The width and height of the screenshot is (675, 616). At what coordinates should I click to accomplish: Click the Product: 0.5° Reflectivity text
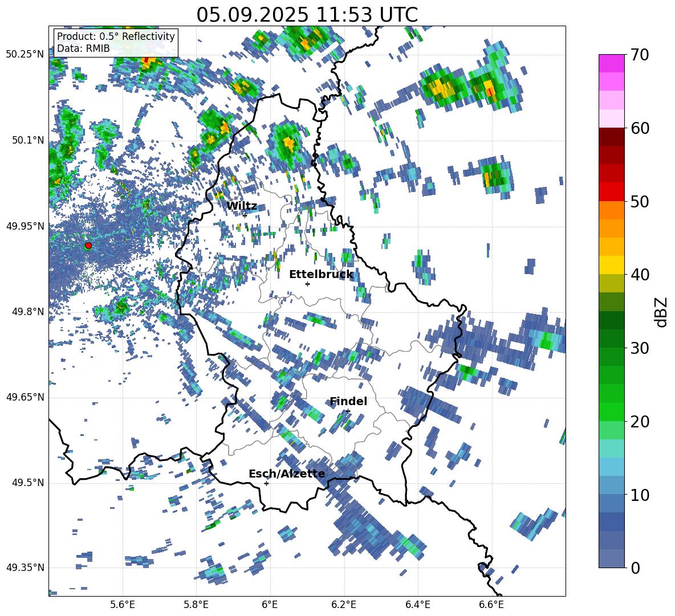click(x=116, y=36)
